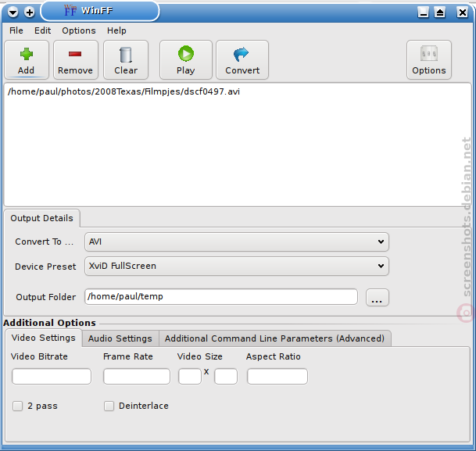
Task: Open the Convert To dropdown
Action: [237, 242]
